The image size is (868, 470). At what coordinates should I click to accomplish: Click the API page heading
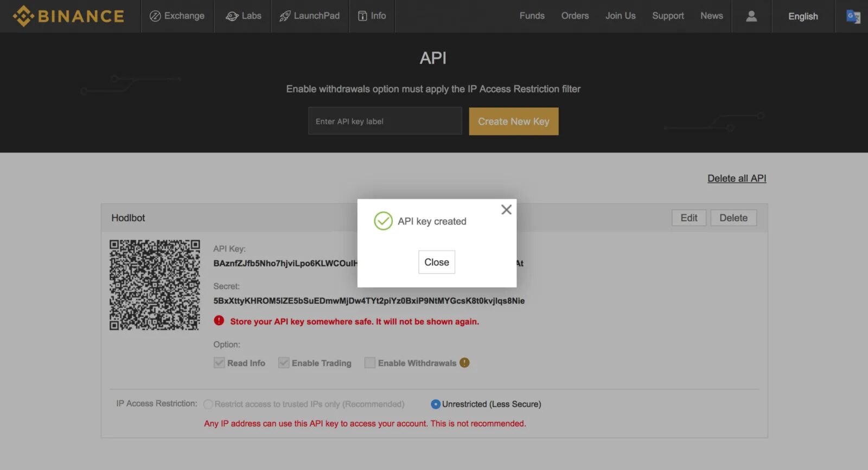click(433, 58)
